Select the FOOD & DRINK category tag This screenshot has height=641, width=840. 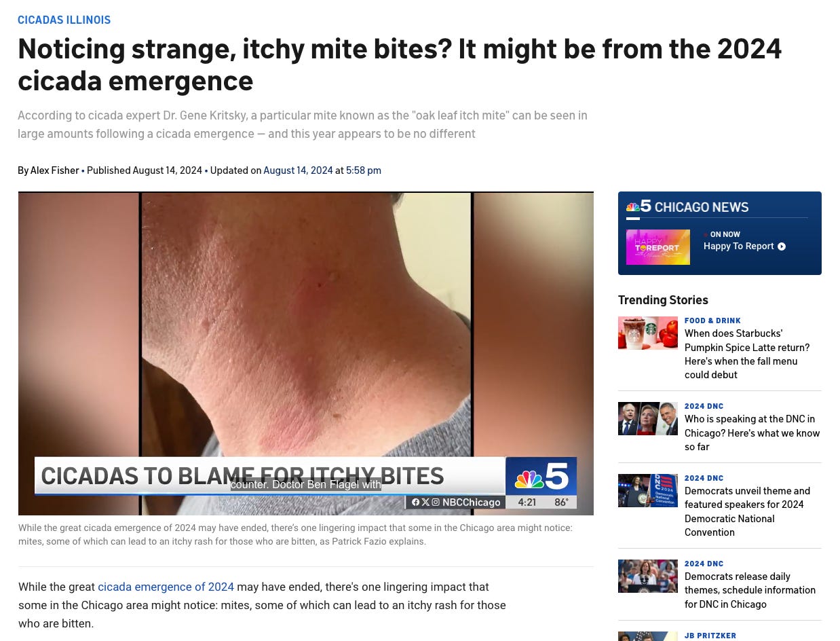point(712,320)
